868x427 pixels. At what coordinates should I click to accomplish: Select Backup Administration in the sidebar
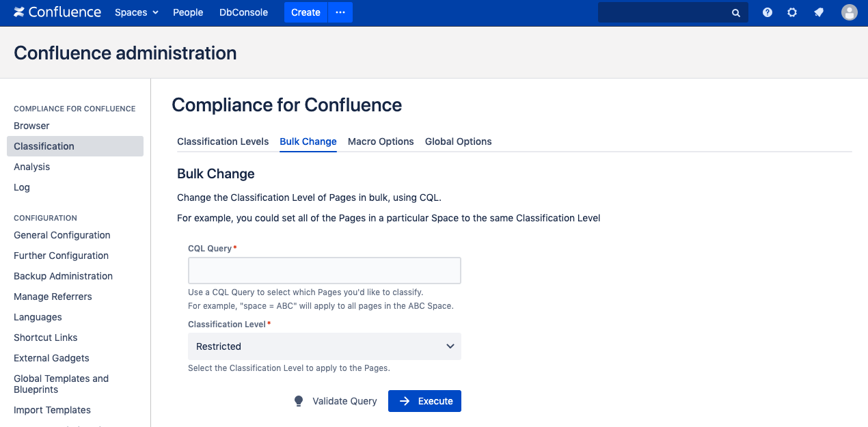click(63, 276)
